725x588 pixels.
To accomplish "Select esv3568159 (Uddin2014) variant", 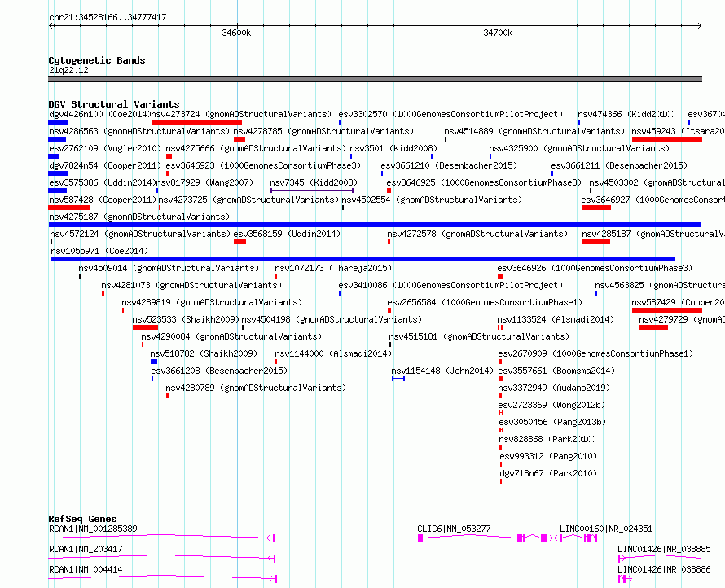I will [x=287, y=234].
